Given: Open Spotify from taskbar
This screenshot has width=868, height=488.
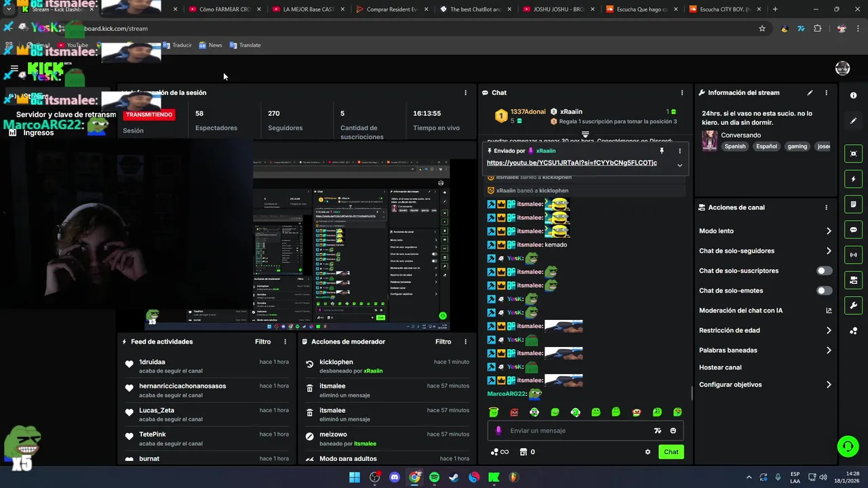Looking at the screenshot, I should coord(434,477).
